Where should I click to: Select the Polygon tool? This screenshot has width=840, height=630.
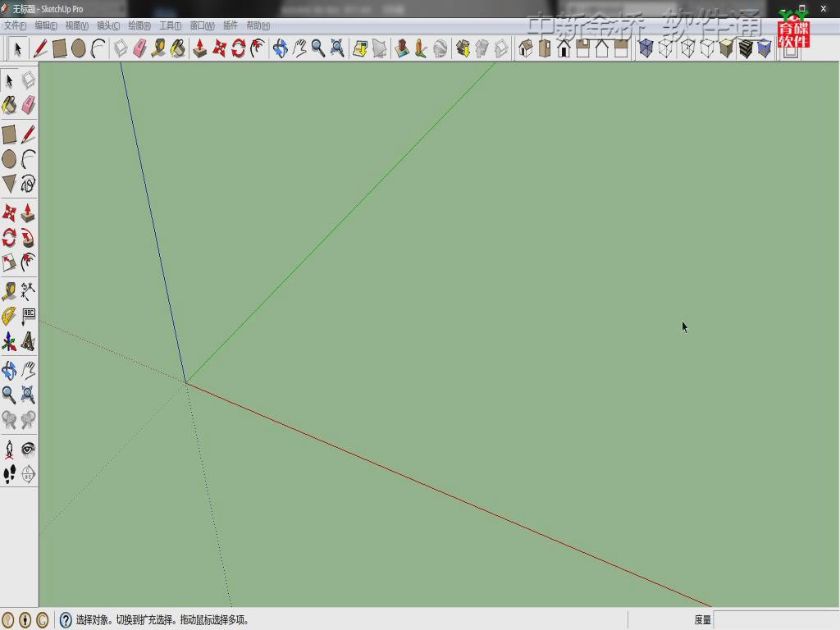(9, 184)
